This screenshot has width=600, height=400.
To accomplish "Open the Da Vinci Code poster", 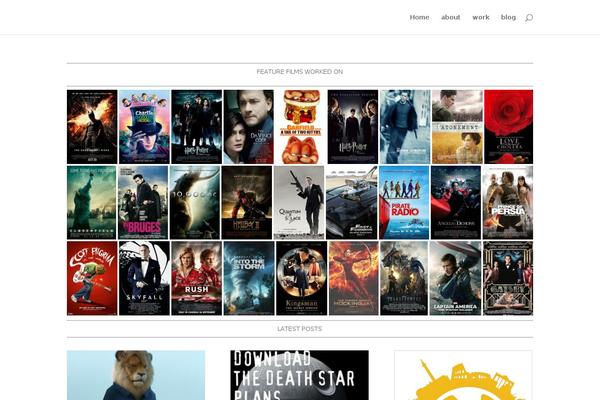I will (x=248, y=127).
